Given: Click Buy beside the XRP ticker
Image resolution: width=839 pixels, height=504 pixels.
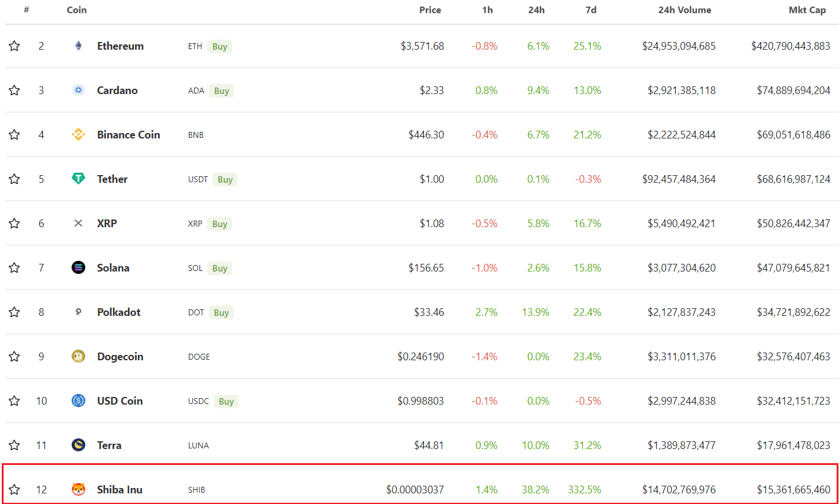Looking at the screenshot, I should click(220, 224).
